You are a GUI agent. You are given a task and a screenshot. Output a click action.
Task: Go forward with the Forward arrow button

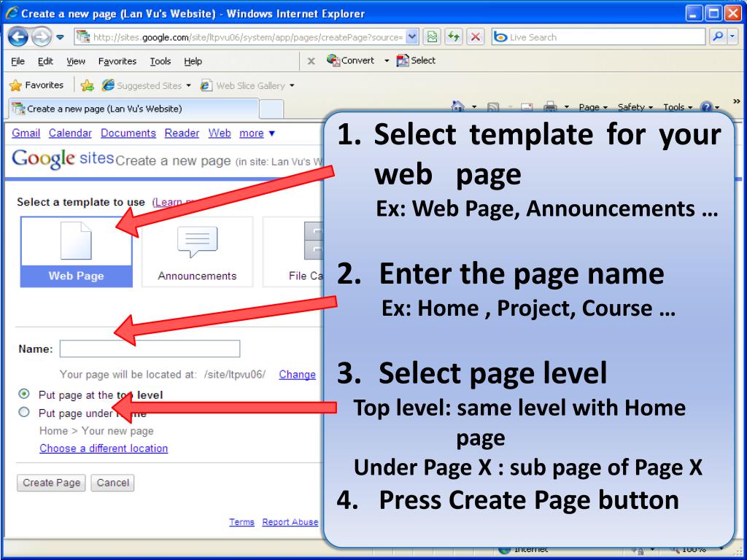point(42,36)
